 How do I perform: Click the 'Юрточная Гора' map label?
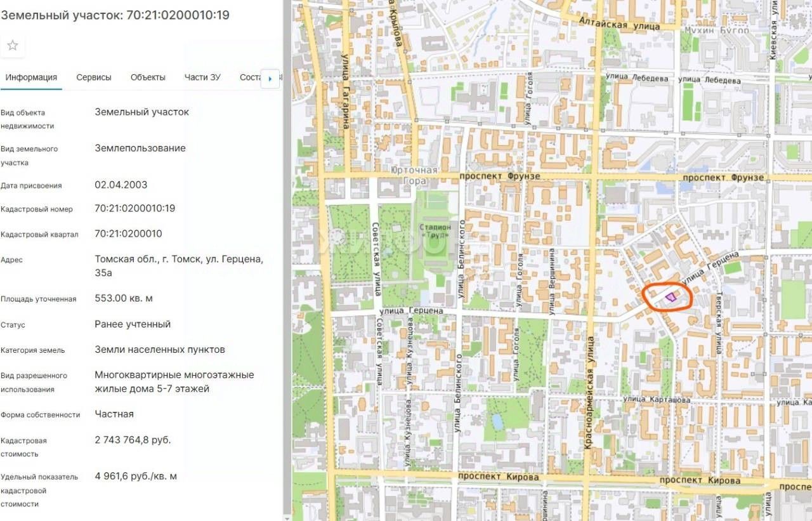414,175
